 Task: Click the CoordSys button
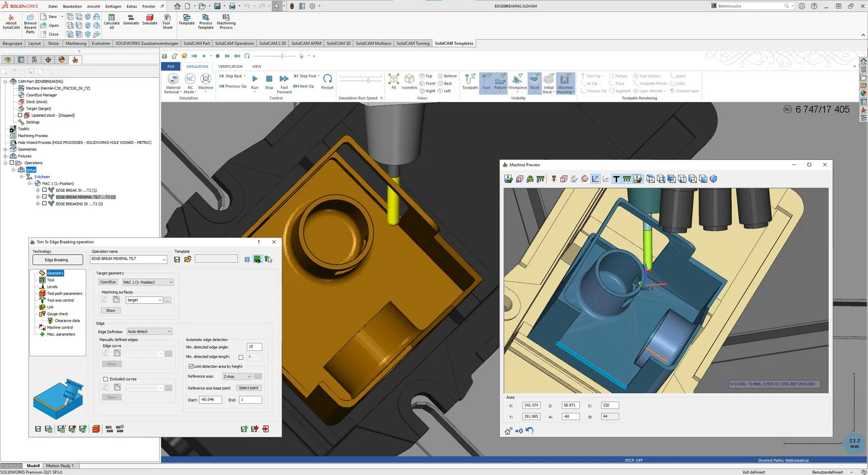click(108, 282)
